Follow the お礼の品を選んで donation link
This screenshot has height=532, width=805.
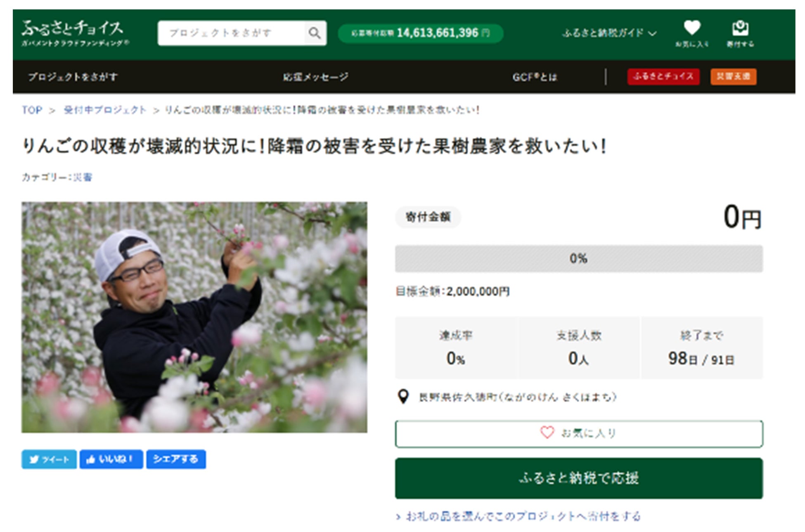(519, 516)
